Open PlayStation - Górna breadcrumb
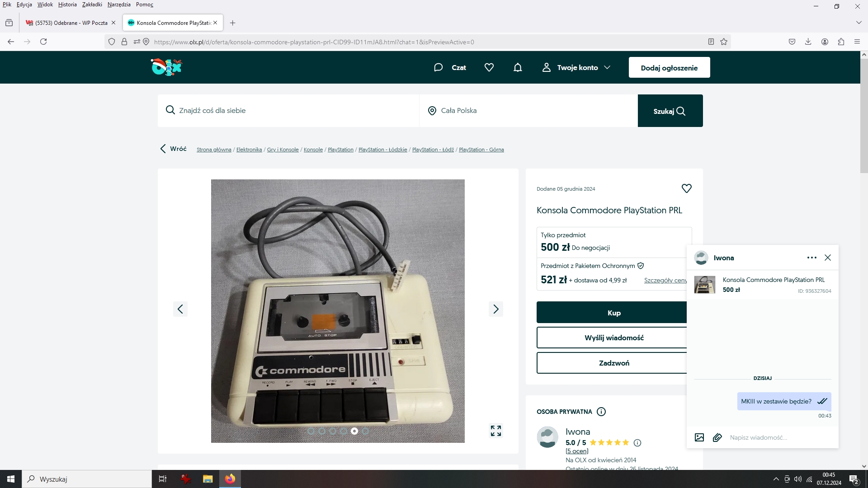The height and width of the screenshot is (488, 868). pos(481,150)
